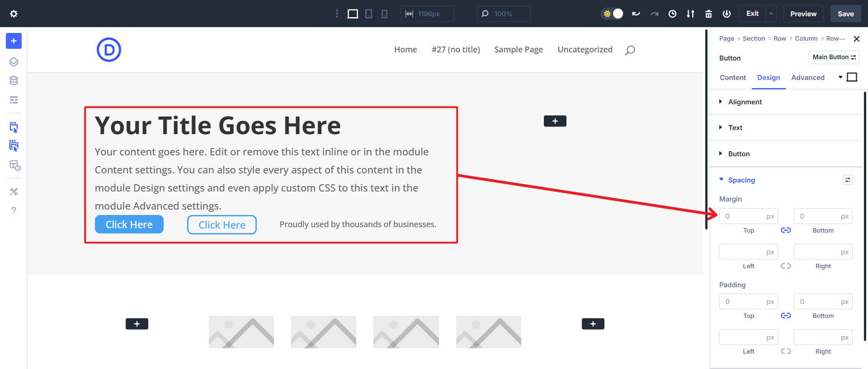Open the tools wrench icon in the sidebar
868x369 pixels.
pyautogui.click(x=14, y=192)
